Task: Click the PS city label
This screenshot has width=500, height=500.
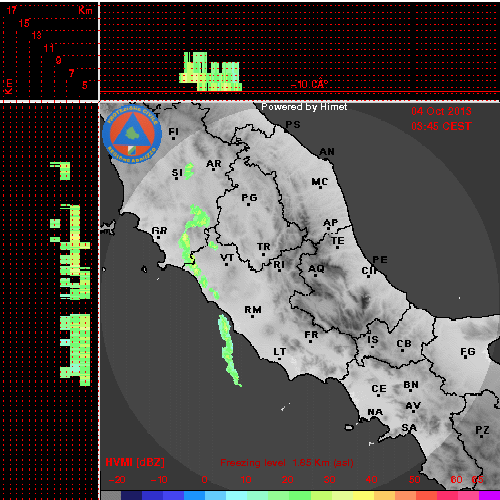Action: tap(293, 125)
